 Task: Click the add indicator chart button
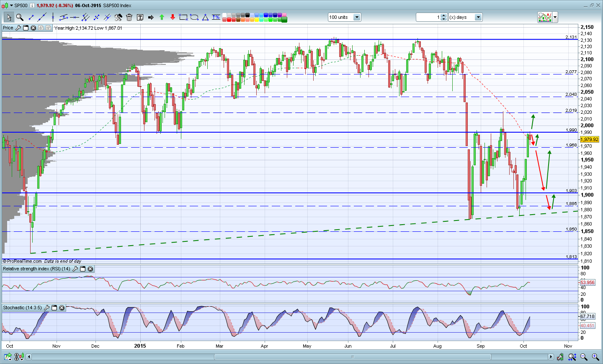545,17
